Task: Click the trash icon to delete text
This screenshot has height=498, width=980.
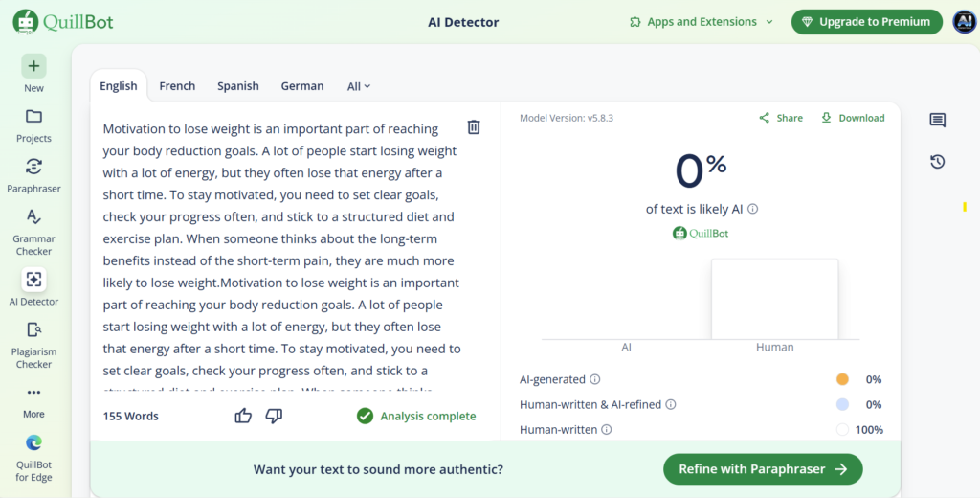Action: (x=474, y=127)
